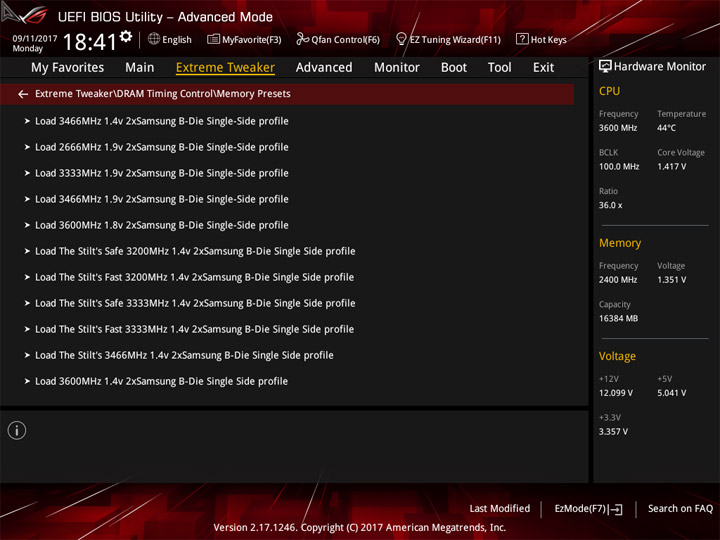720x540 pixels.
Task: Click the back arrow in breadcrumb bar
Action: 23,94
